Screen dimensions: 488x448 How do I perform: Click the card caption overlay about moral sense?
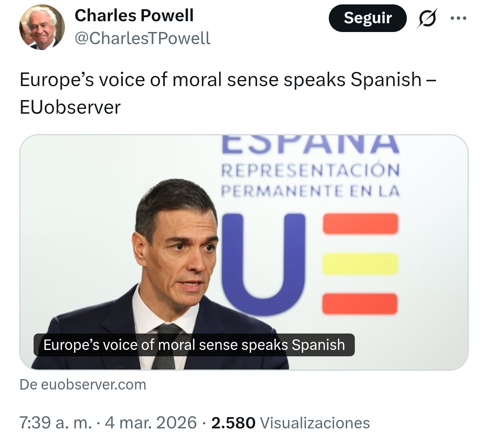pyautogui.click(x=194, y=345)
